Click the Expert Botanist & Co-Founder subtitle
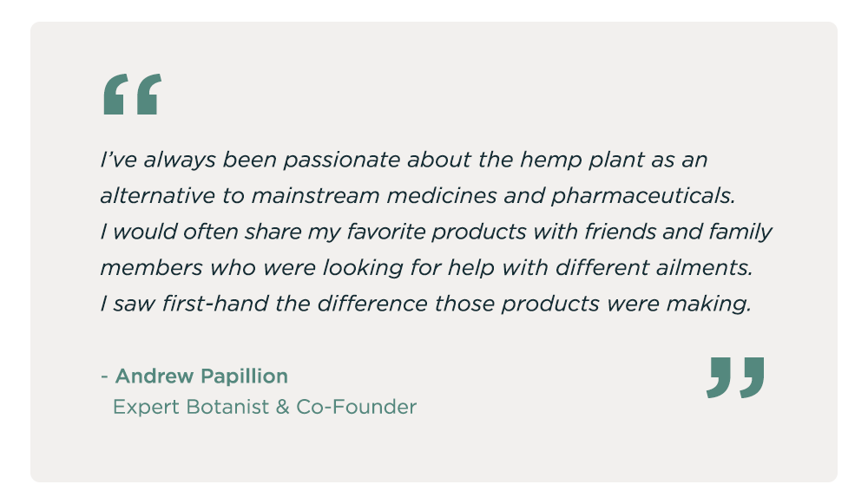Image resolution: width=868 pixels, height=504 pixels. pyautogui.click(x=265, y=406)
